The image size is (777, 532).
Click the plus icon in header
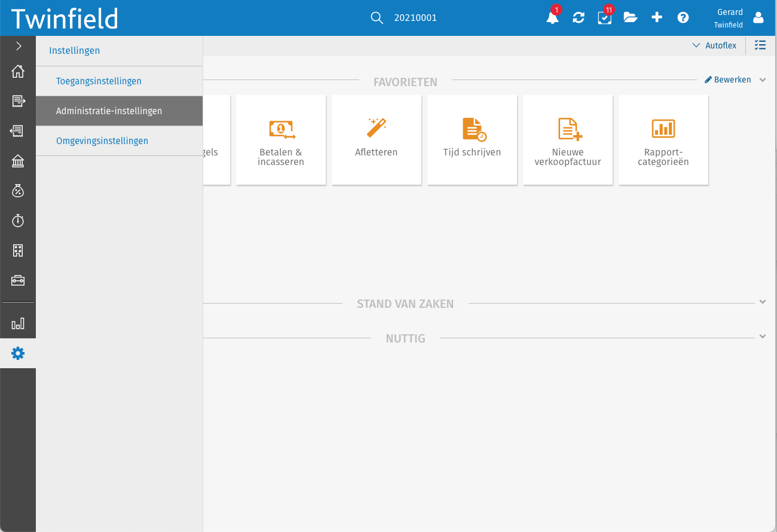[657, 17]
